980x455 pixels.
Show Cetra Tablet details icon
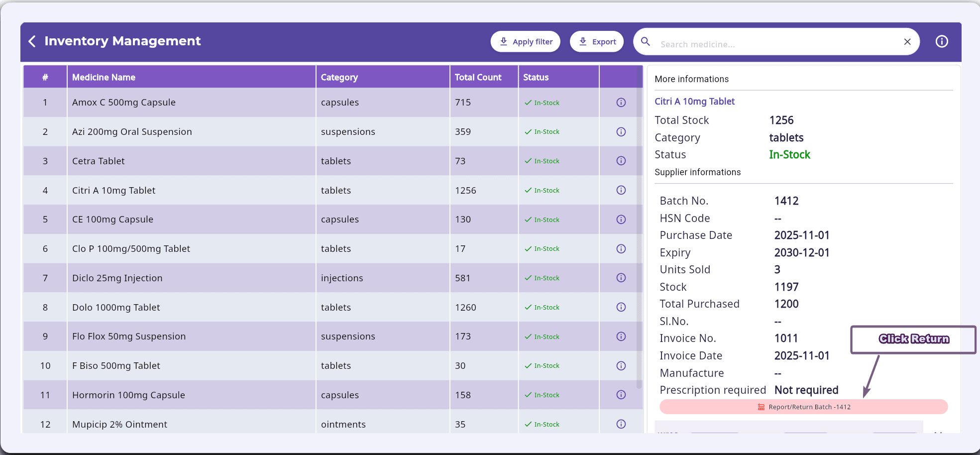[x=621, y=161]
